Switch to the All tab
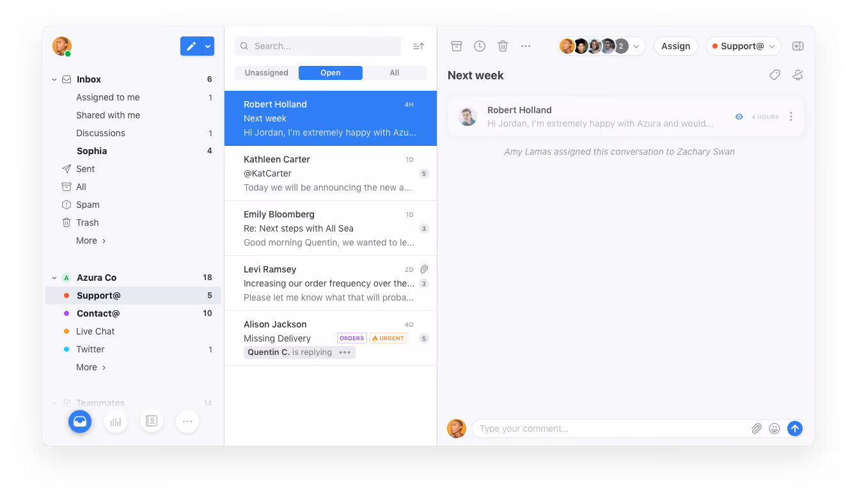Image resolution: width=857 pixels, height=504 pixels. point(395,73)
